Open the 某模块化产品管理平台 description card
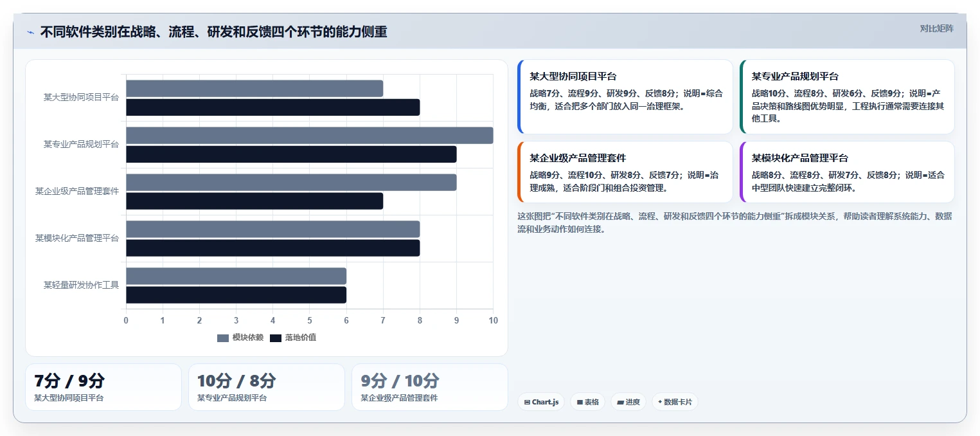This screenshot has height=436, width=980. pos(847,172)
